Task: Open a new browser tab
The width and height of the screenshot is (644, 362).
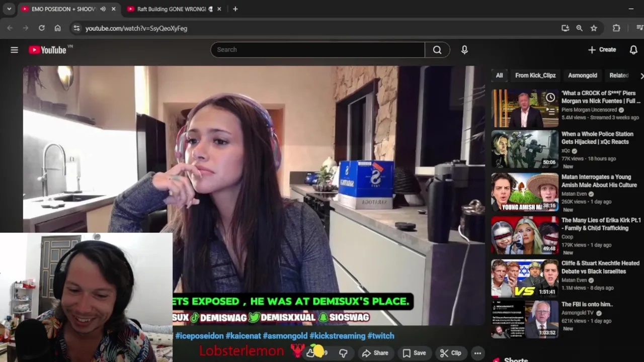Action: click(x=235, y=9)
